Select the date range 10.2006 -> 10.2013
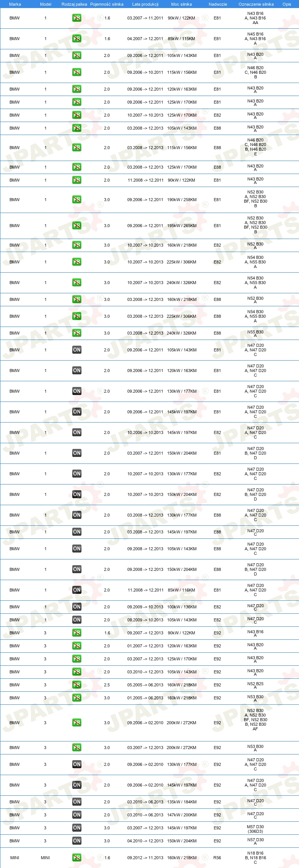This screenshot has width=299, height=868. coord(145,432)
